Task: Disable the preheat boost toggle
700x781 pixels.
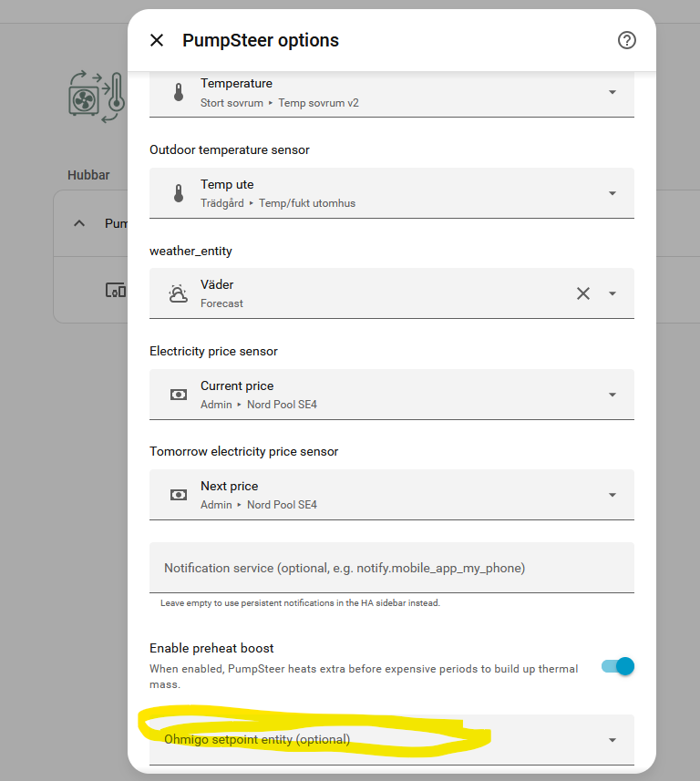Action: [x=618, y=666]
